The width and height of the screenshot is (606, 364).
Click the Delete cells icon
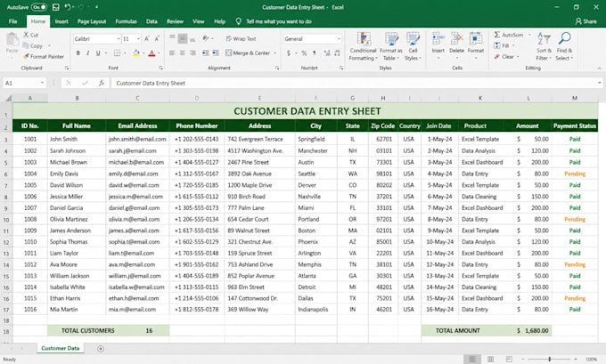(457, 38)
